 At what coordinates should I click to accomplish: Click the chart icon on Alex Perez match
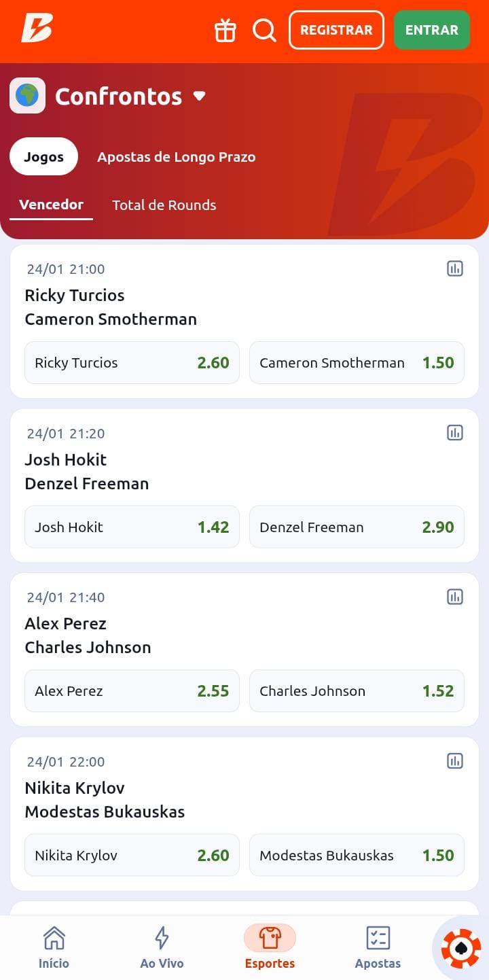click(x=454, y=597)
